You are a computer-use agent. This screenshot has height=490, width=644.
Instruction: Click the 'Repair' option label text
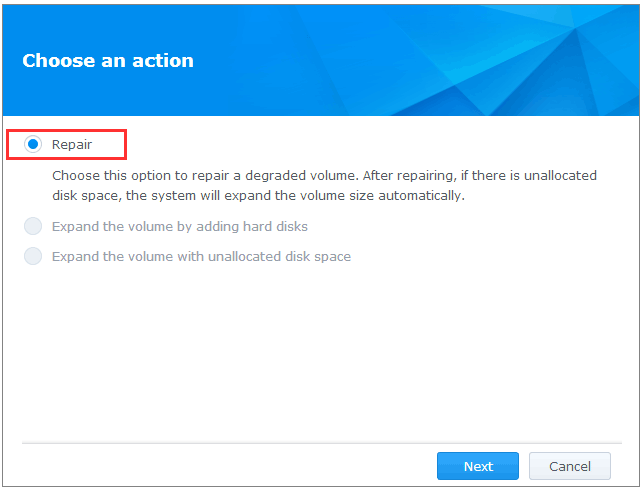click(x=72, y=145)
